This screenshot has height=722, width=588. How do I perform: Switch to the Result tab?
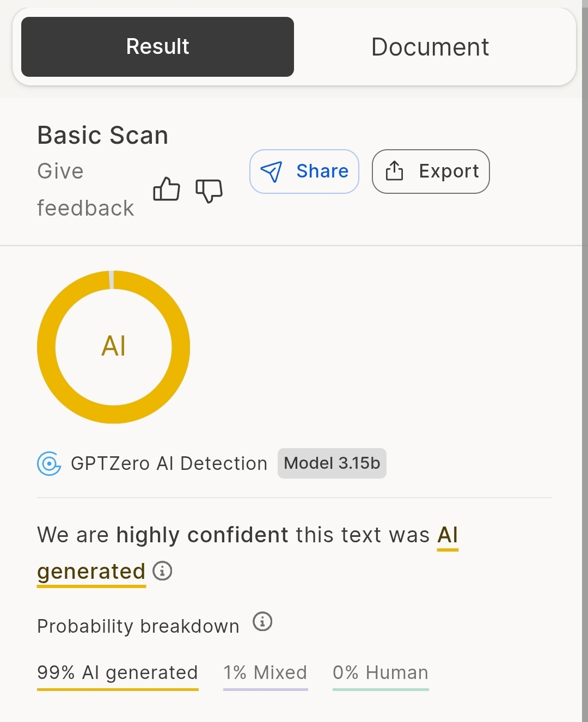pos(157,47)
